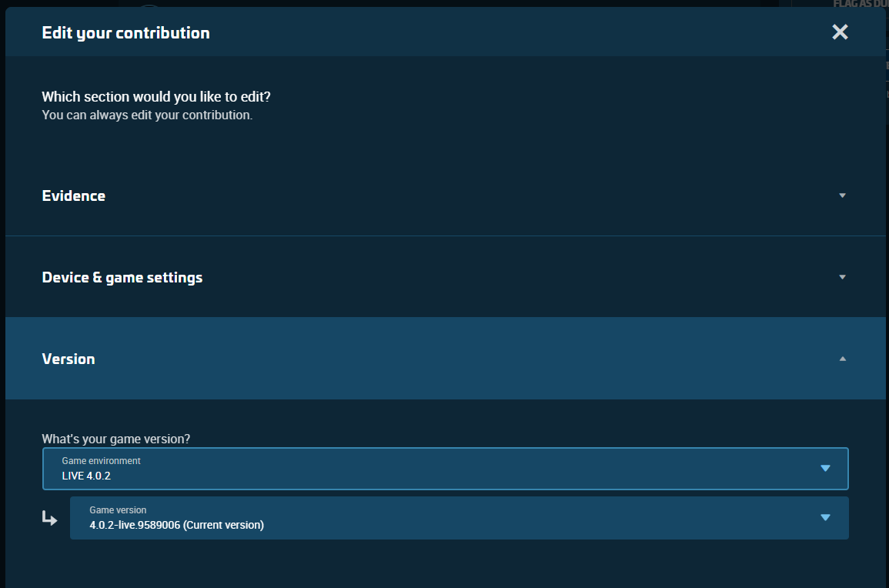This screenshot has width=889, height=588.
Task: Click the Game version dropdown triangle icon
Action: 825,517
